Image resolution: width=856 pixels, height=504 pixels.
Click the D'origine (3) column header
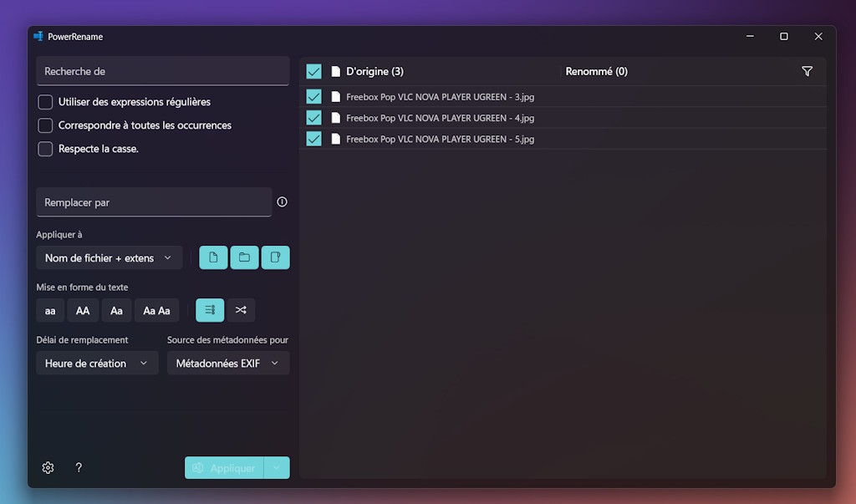click(x=374, y=72)
